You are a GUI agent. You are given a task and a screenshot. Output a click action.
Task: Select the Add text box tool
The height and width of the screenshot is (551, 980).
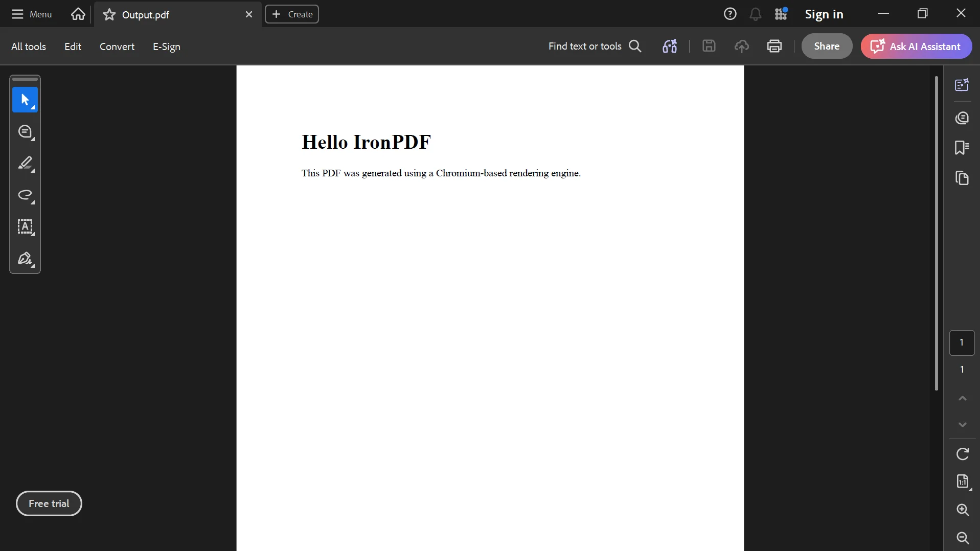coord(25,227)
